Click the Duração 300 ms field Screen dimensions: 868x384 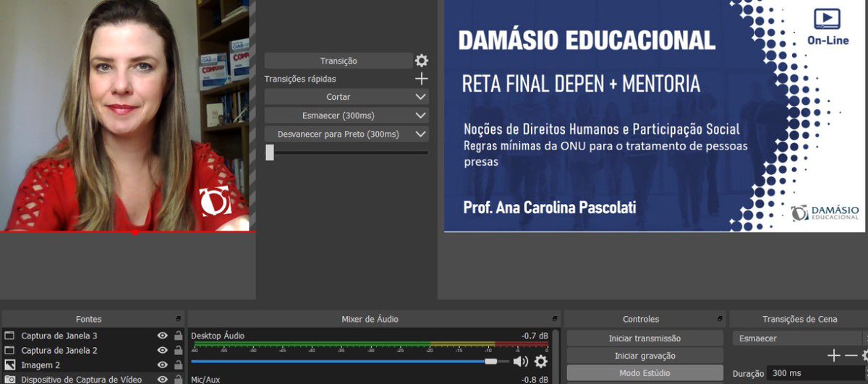pos(816,373)
